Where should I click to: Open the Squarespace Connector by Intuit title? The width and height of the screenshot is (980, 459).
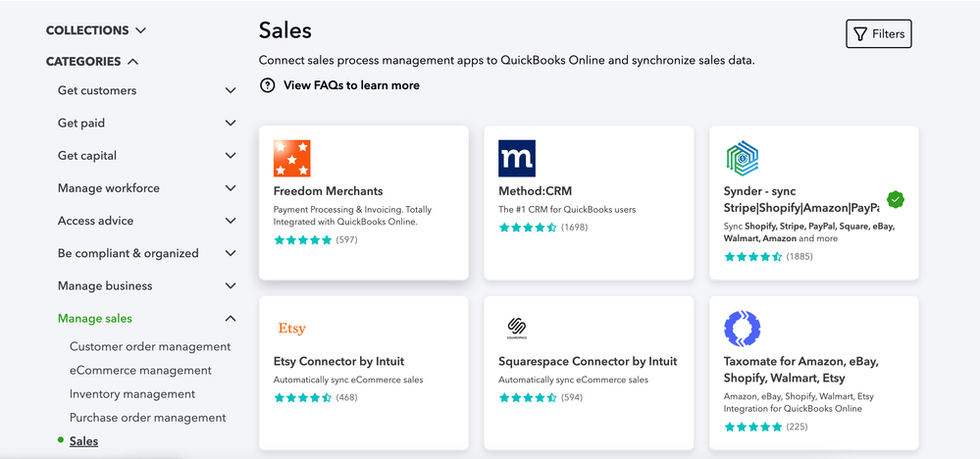[x=588, y=361]
